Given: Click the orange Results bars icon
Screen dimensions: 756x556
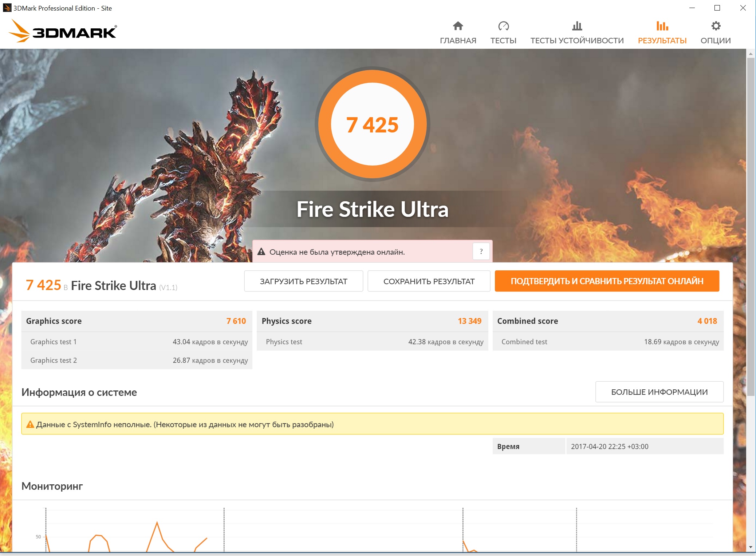Looking at the screenshot, I should pos(662,26).
